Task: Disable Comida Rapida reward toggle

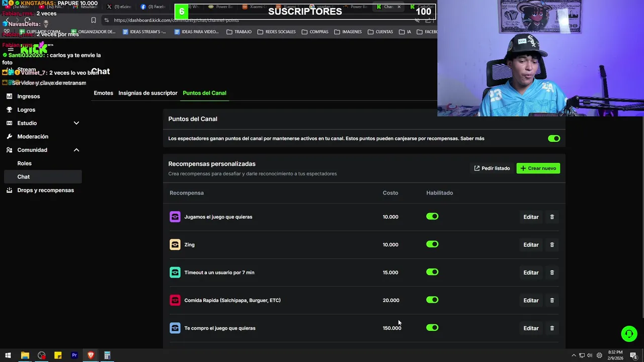Action: coord(432,300)
